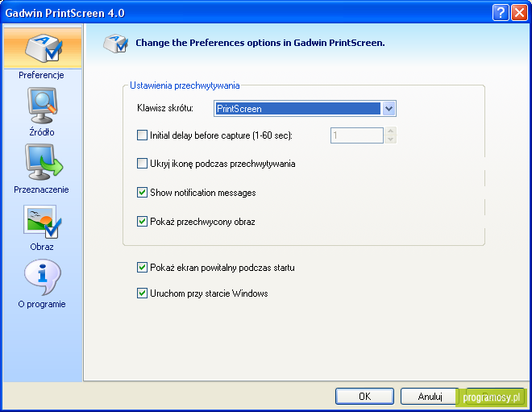Screen dimensions: 532x412
Task: Open the Przeznaczenie monitor-arrow icon
Action: pyautogui.click(x=44, y=162)
